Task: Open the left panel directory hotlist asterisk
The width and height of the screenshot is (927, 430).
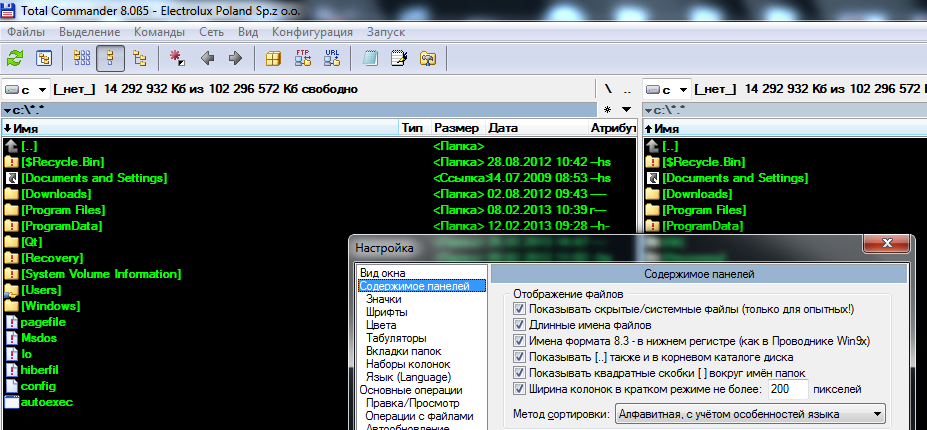Action: pos(607,109)
